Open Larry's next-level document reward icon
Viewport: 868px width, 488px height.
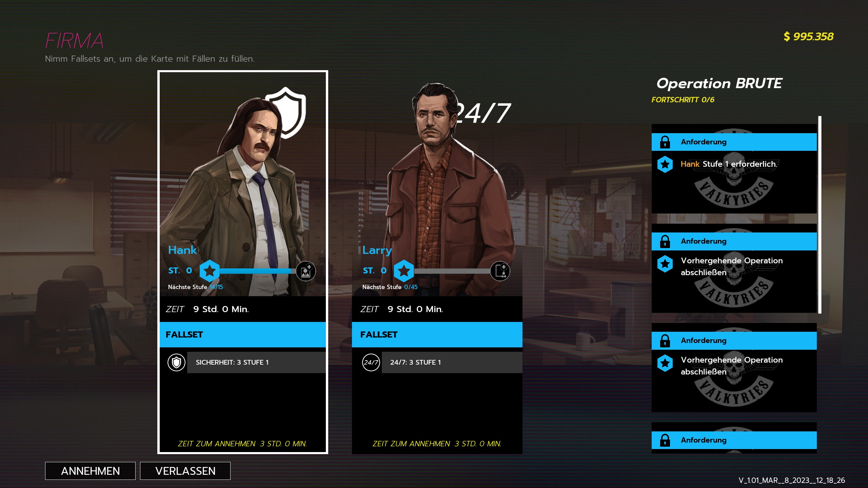pos(500,271)
